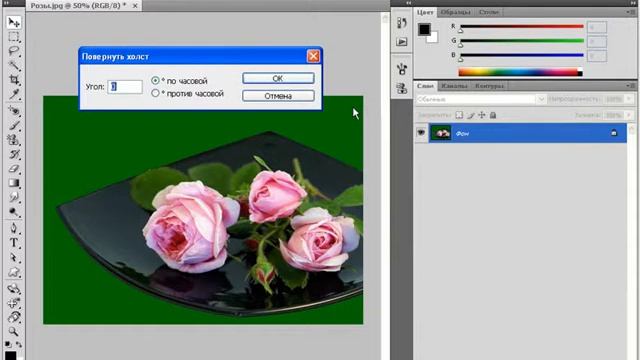Switch to the Цвет tab

click(425, 12)
